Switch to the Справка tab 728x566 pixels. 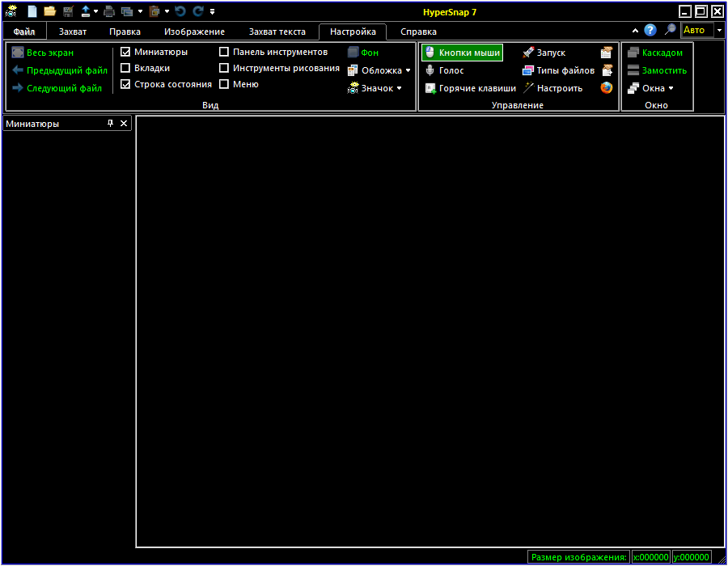pyautogui.click(x=418, y=32)
